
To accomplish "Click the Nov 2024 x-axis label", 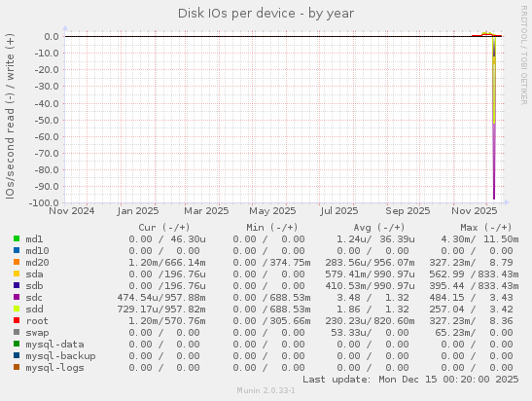I will [x=72, y=211].
